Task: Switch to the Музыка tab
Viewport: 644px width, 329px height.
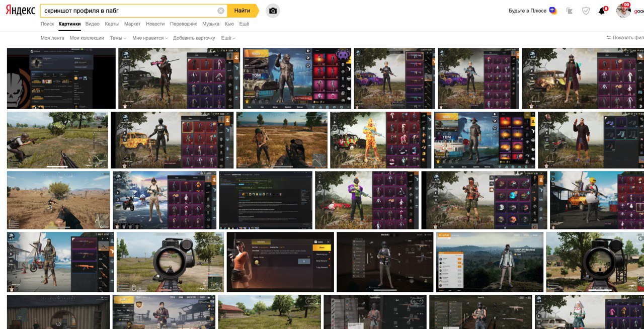Action: 211,24
